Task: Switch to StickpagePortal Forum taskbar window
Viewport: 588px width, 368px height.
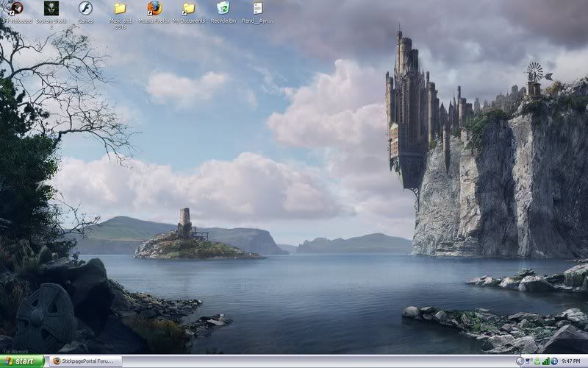Action: [85, 361]
